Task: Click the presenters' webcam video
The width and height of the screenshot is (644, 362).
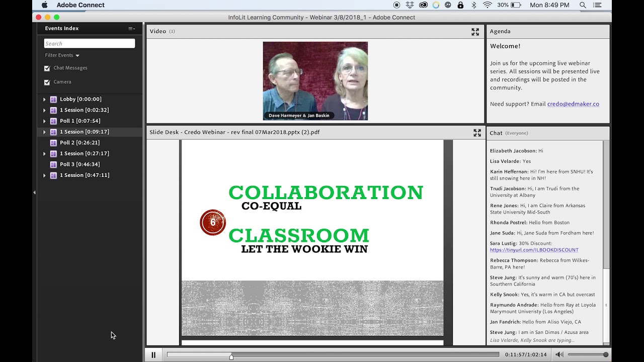Action: pos(315,81)
